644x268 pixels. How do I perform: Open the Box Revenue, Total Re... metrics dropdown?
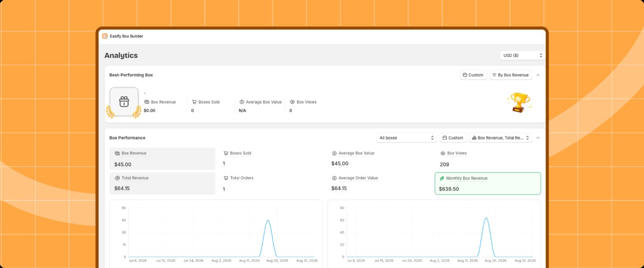pos(500,138)
